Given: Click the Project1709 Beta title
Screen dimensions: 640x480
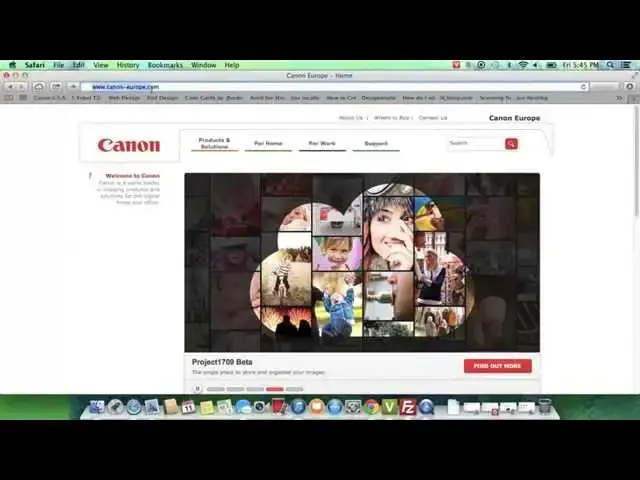Looking at the screenshot, I should [222, 362].
